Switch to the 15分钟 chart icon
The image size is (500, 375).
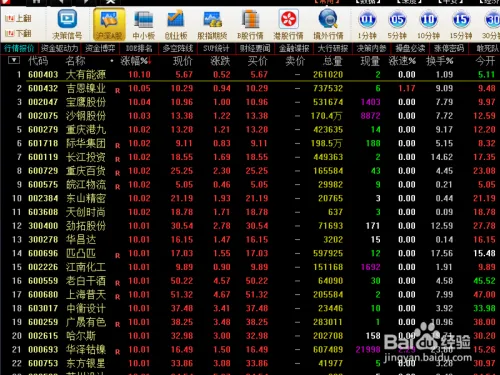[461, 24]
